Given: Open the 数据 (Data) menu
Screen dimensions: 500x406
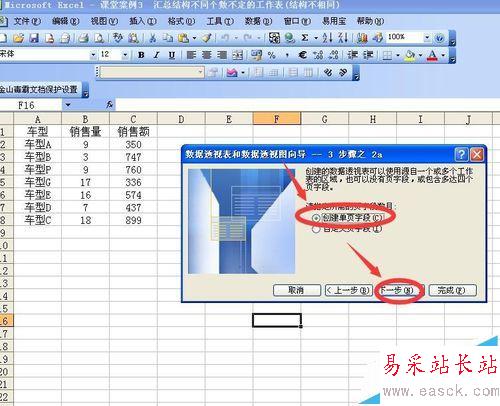Looking at the screenshot, I should pos(258,21).
